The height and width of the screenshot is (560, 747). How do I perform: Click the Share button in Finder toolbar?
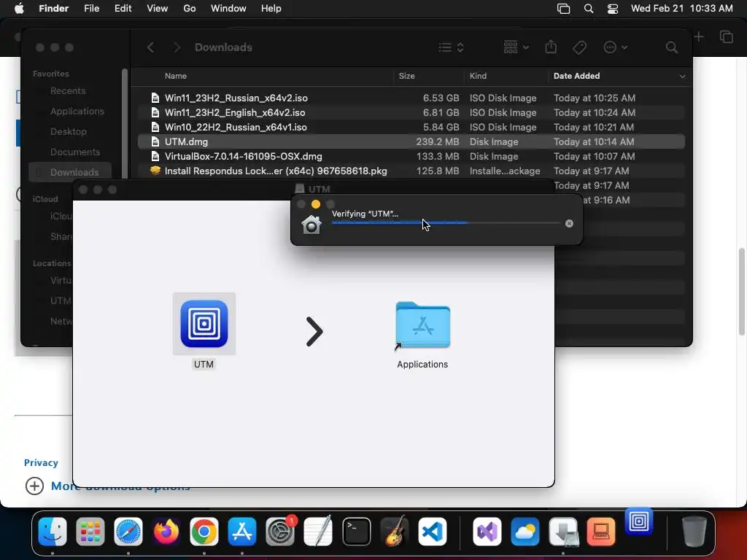coord(551,47)
